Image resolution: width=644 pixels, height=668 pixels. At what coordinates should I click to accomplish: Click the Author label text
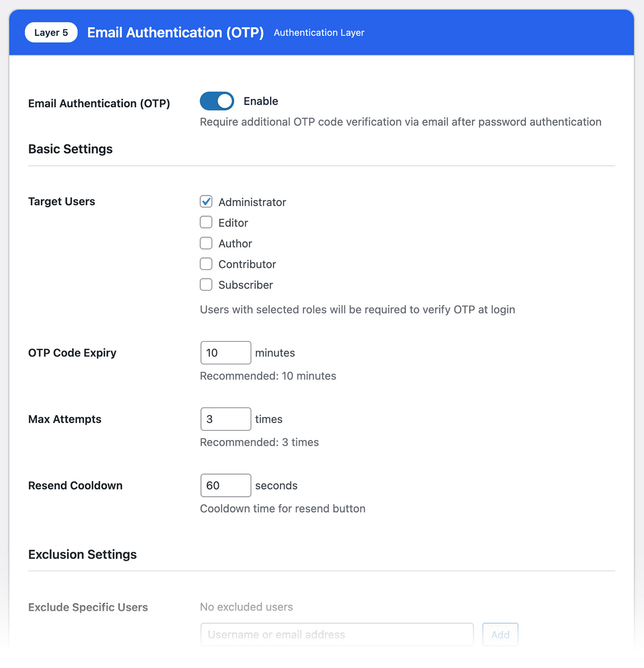[x=235, y=244]
